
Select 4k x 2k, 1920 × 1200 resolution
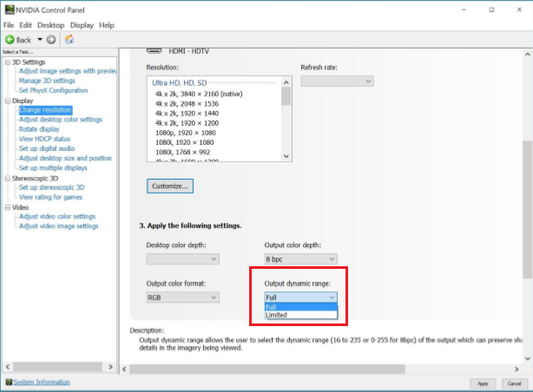[x=187, y=123]
